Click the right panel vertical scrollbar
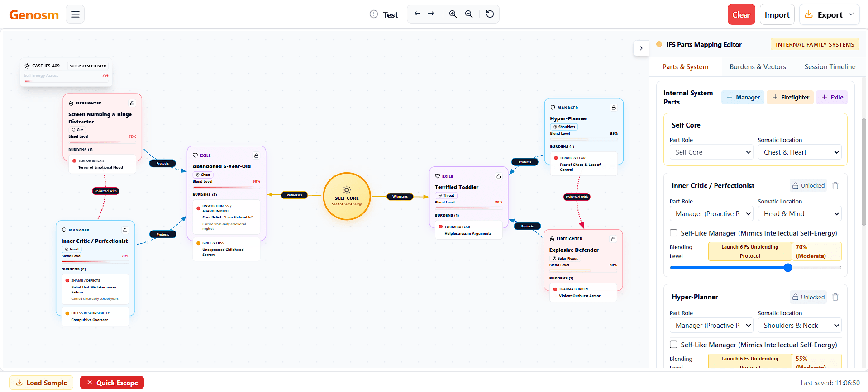868x392 pixels. (x=863, y=172)
